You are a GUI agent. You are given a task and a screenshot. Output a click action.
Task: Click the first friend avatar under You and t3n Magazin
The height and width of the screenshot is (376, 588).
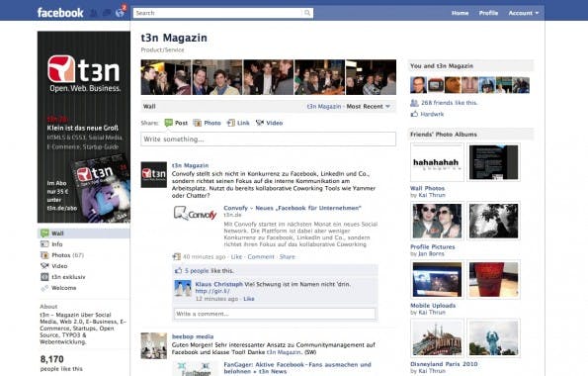pyautogui.click(x=418, y=85)
